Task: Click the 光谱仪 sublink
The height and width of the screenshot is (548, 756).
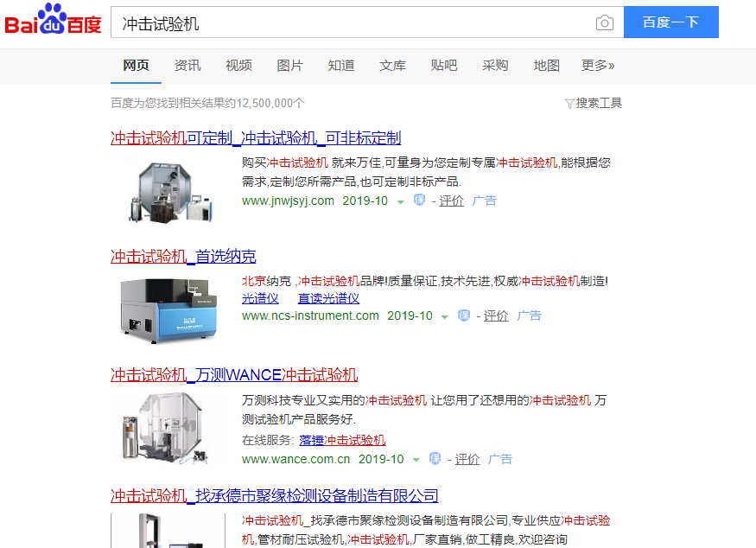Action: point(260,298)
